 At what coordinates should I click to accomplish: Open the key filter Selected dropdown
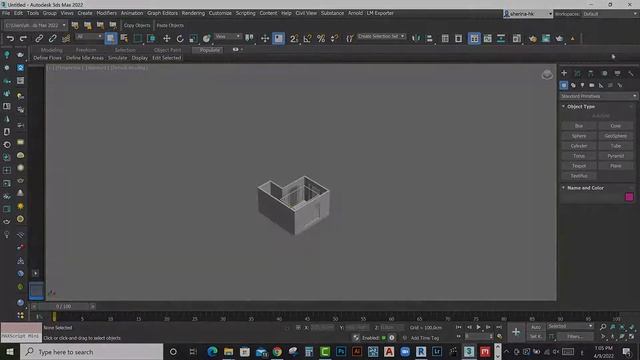pos(570,327)
